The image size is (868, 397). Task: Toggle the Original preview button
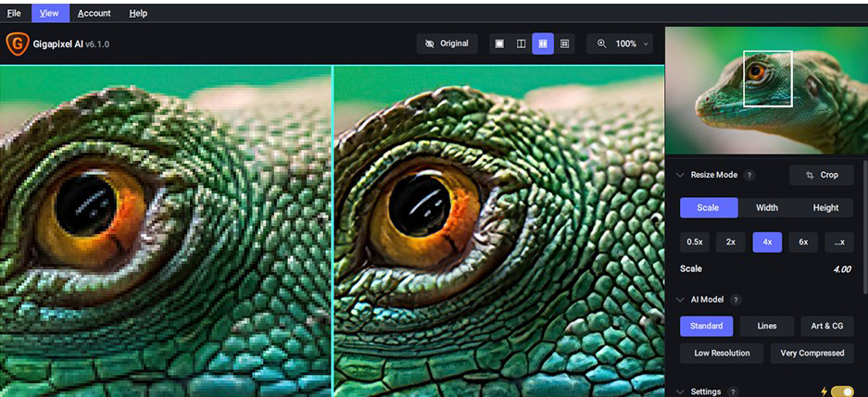coord(447,43)
